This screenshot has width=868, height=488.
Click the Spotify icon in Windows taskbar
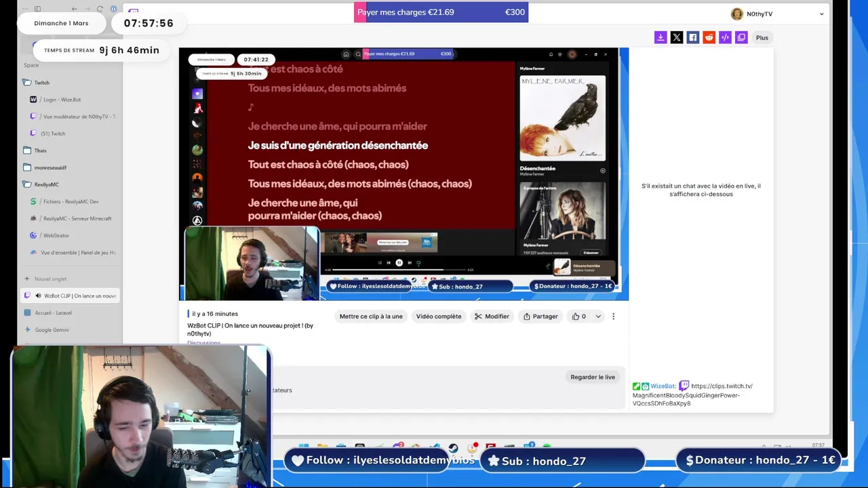pos(547,447)
